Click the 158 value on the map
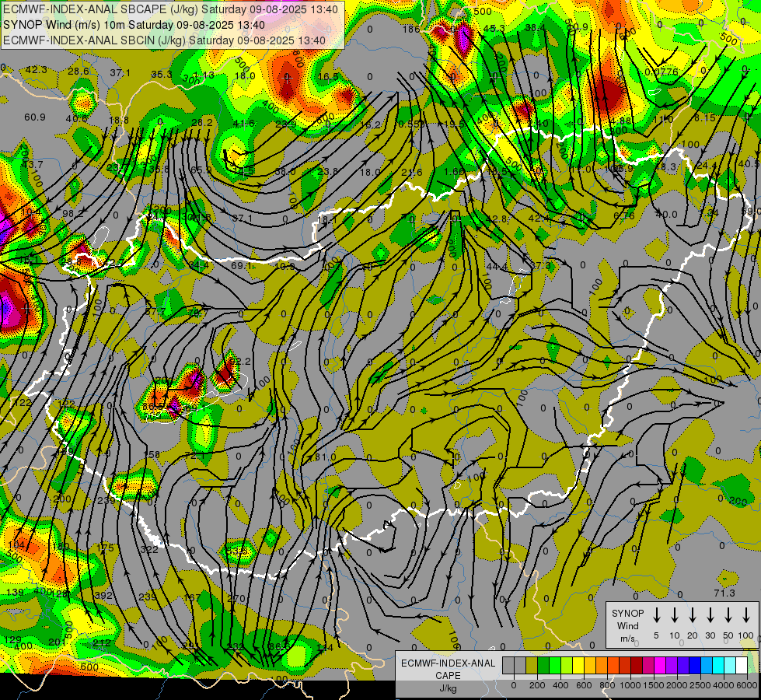 (x=152, y=454)
